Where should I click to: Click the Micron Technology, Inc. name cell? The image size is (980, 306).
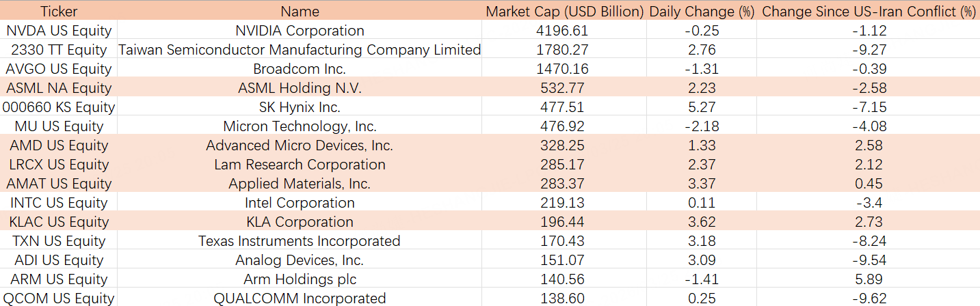point(300,126)
